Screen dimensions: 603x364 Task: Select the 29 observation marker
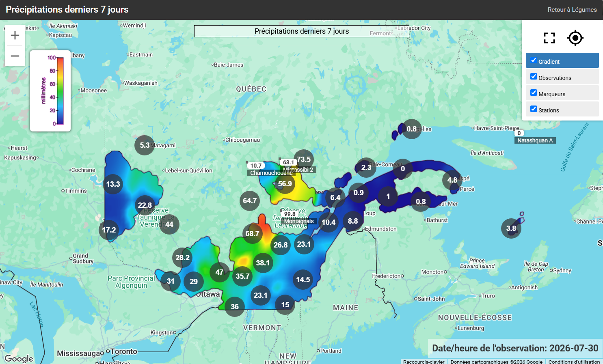point(194,282)
